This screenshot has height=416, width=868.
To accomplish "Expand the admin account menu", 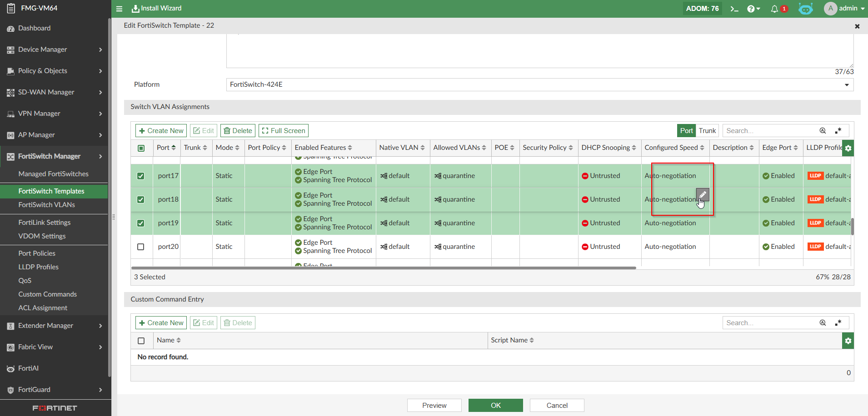I will (844, 8).
